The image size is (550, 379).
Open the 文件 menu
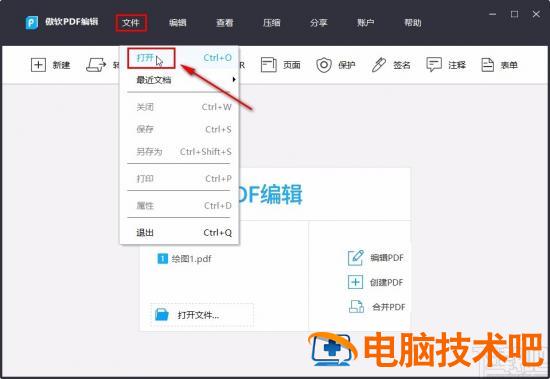coord(131,23)
